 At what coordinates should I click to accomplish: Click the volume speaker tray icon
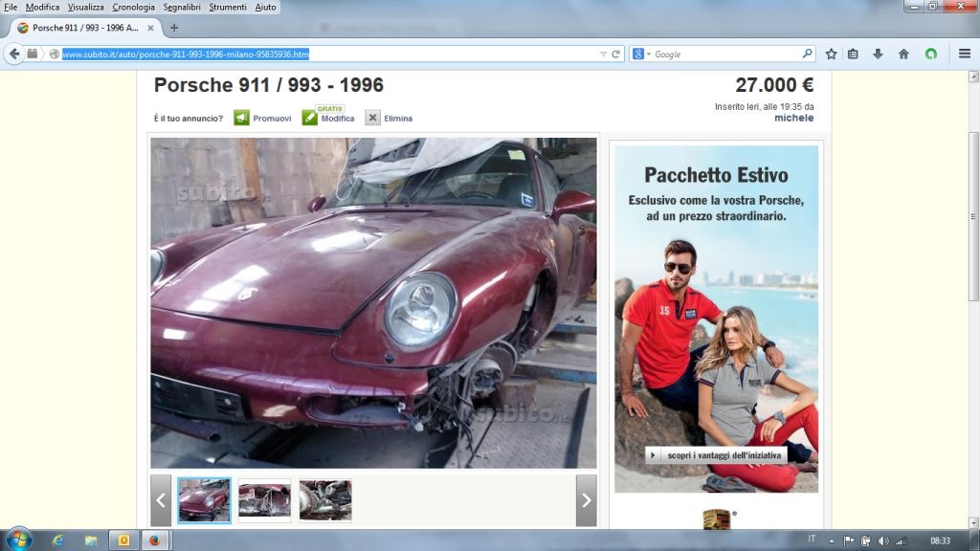[x=883, y=541]
